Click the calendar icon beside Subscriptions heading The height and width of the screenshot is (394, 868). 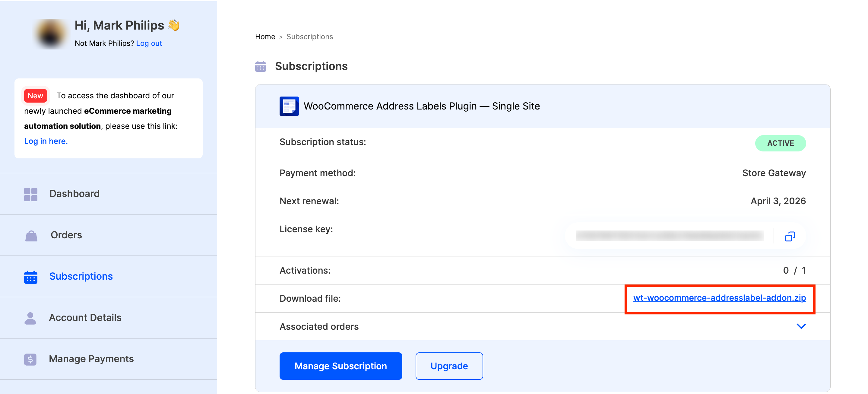(261, 66)
